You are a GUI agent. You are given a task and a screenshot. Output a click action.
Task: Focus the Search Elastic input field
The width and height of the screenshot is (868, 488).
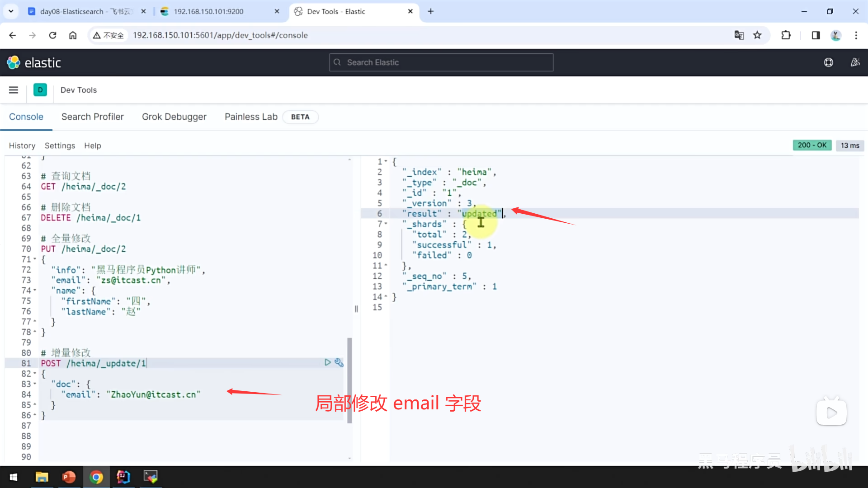(x=441, y=62)
